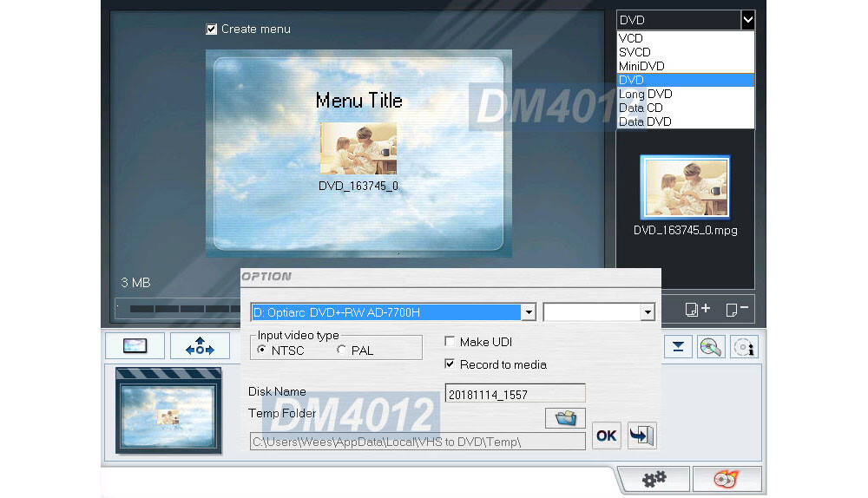This screenshot has height=498, width=868.
Task: Expand the Optiarc drive selection dropdown
Action: click(529, 312)
